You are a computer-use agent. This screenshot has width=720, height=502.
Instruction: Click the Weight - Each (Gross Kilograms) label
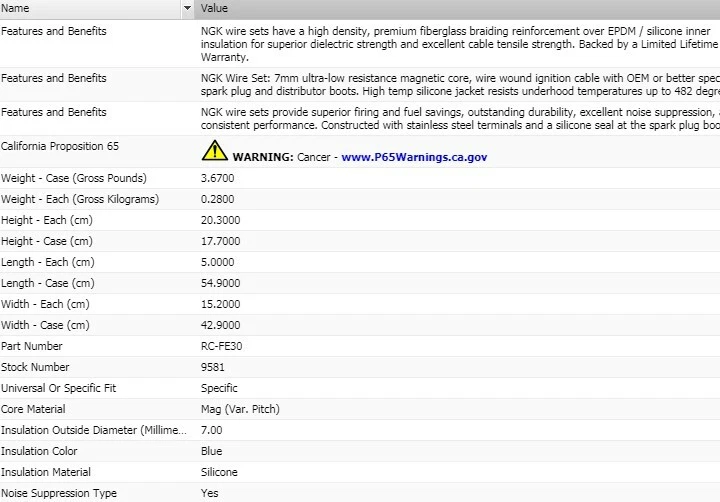[80, 199]
